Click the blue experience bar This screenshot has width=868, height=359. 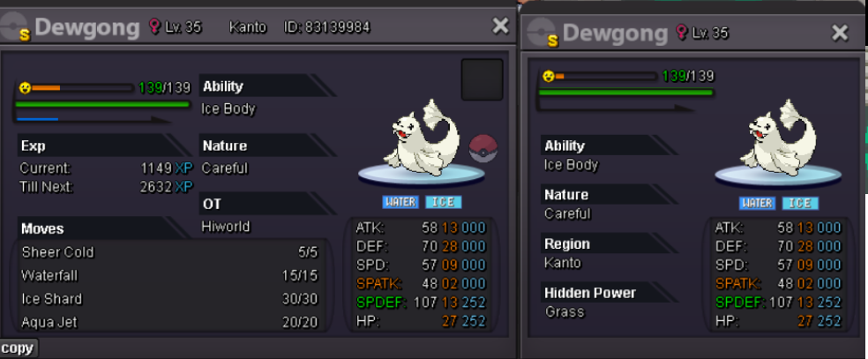[x=38, y=118]
